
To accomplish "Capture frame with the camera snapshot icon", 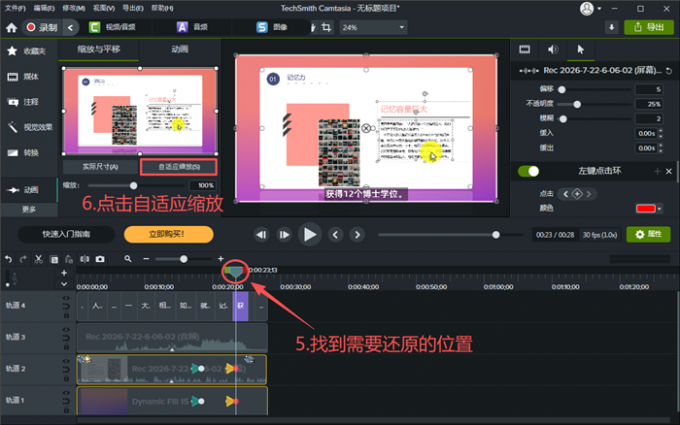I will click(x=100, y=259).
